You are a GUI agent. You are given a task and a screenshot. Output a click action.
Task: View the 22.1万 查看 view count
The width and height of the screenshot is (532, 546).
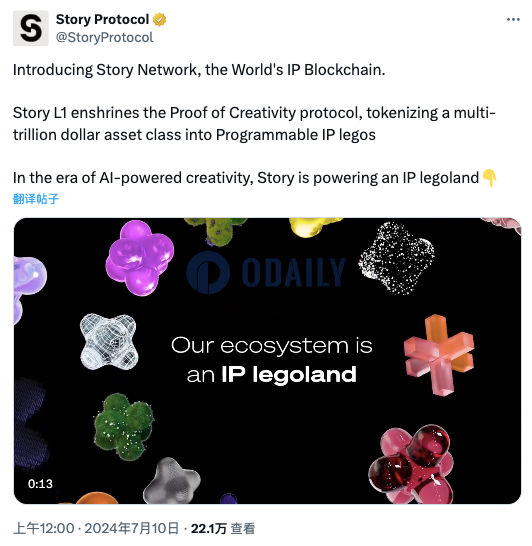coord(223,528)
